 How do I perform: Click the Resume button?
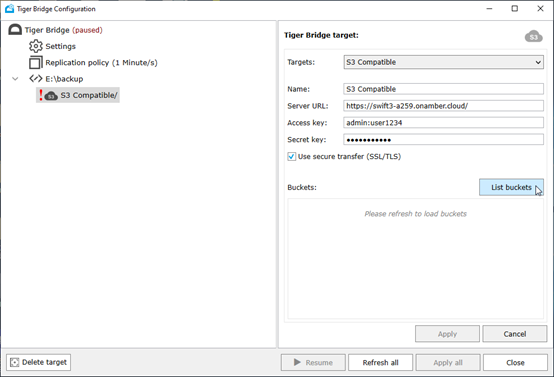coord(313,363)
